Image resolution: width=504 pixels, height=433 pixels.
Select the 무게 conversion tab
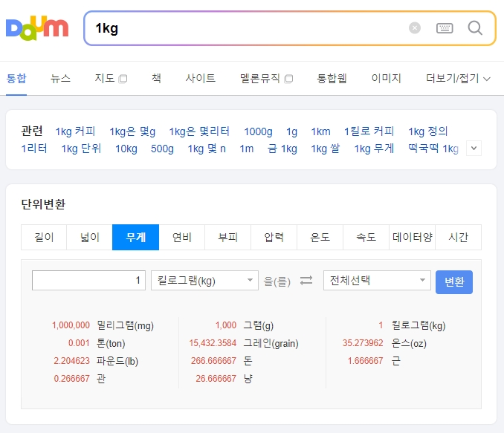click(x=135, y=237)
